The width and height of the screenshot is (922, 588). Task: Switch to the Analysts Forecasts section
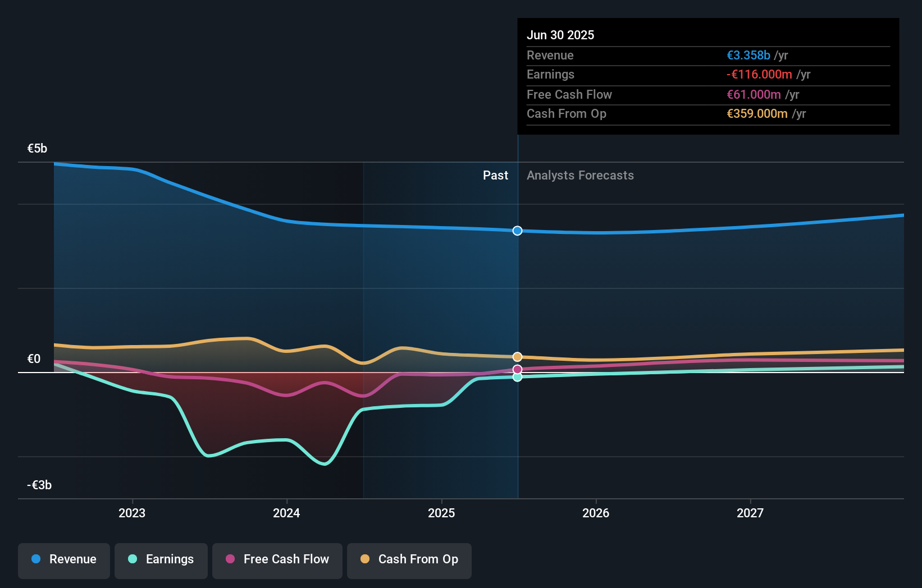(x=580, y=175)
